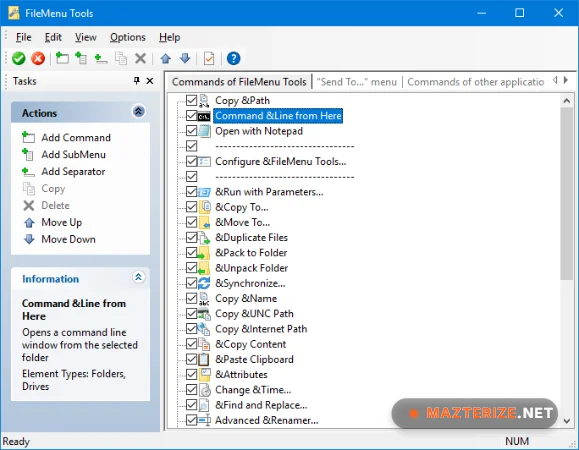This screenshot has width=579, height=450.
Task: Click the &Unpack Folder icon
Action: point(204,268)
